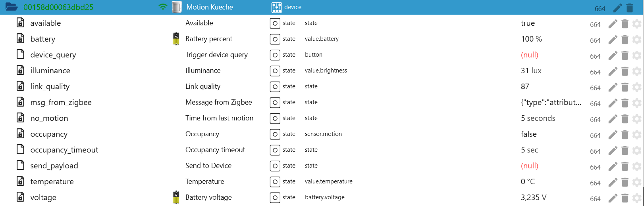Screen dimensions: 644x206
Task: Open settings gear for the occupancy state
Action: point(637,135)
